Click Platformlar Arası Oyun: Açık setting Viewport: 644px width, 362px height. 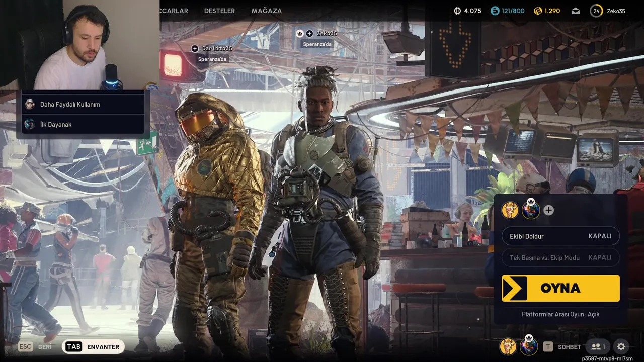560,314
